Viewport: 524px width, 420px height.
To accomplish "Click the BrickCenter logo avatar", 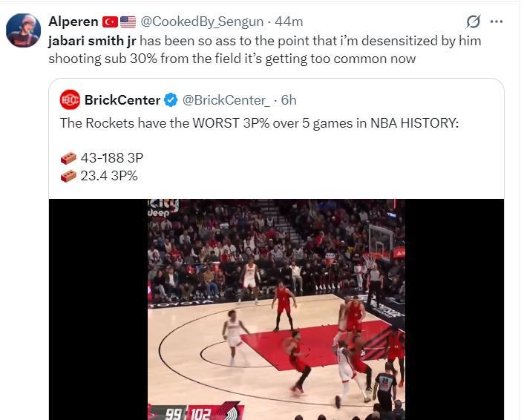I will click(x=70, y=99).
